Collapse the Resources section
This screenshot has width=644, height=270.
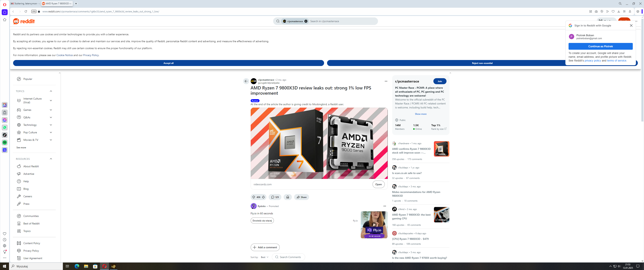(51, 159)
